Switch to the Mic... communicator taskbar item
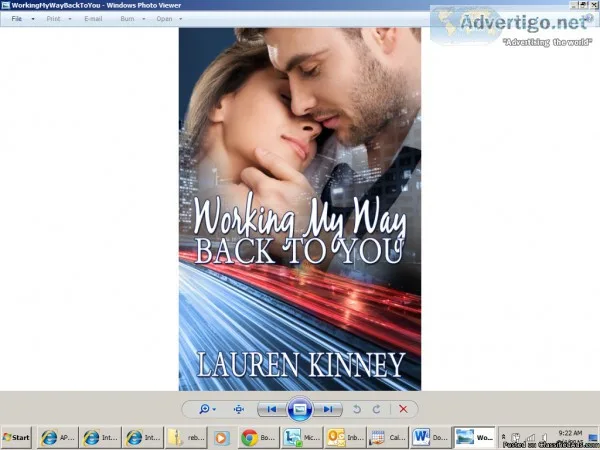The image size is (600, 450). [x=302, y=437]
